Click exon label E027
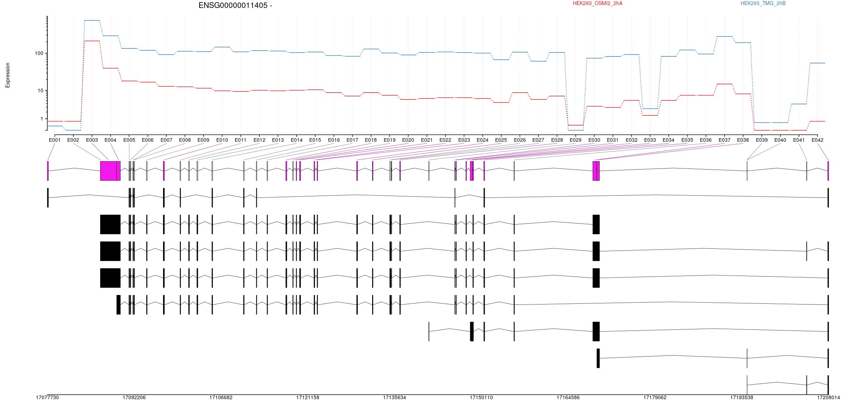Image resolution: width=868 pixels, height=405 pixels. tap(538, 140)
